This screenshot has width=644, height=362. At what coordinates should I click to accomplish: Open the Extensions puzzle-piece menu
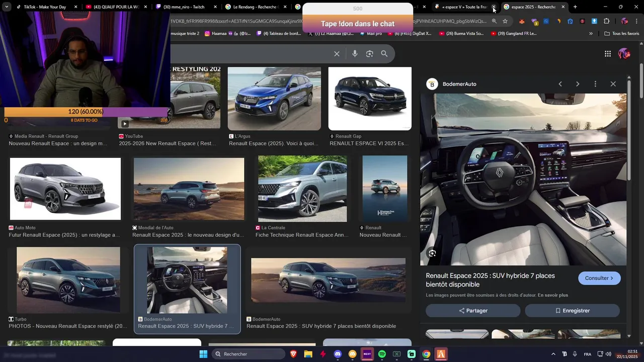pos(606,21)
